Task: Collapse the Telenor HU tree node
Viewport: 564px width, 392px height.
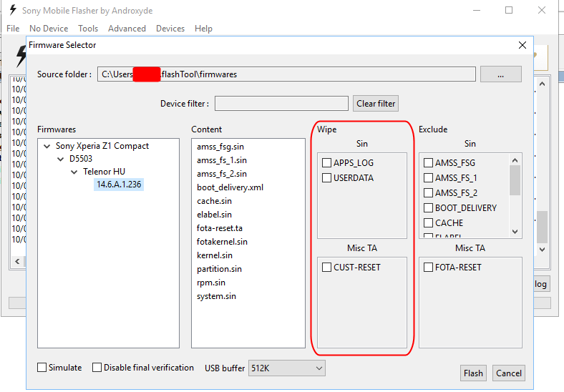Action: pyautogui.click(x=74, y=172)
